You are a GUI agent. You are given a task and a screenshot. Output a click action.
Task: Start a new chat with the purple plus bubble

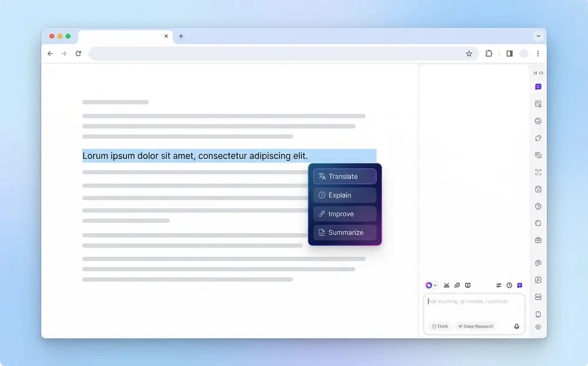[520, 285]
